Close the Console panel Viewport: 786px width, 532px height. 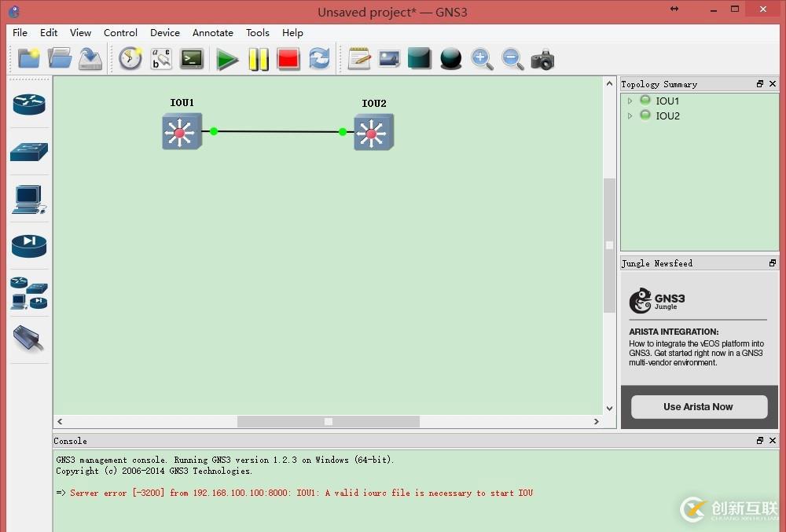[x=773, y=440]
